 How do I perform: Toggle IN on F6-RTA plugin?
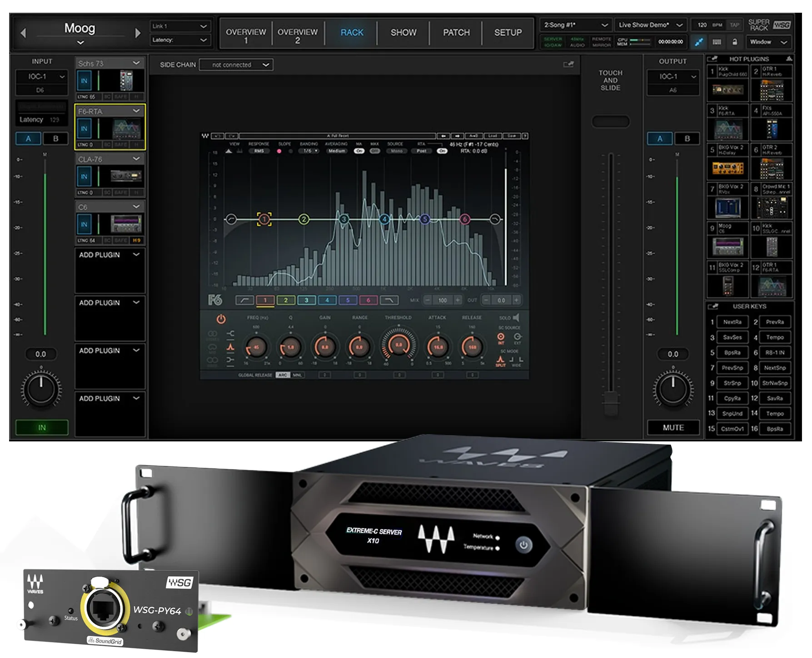point(84,129)
